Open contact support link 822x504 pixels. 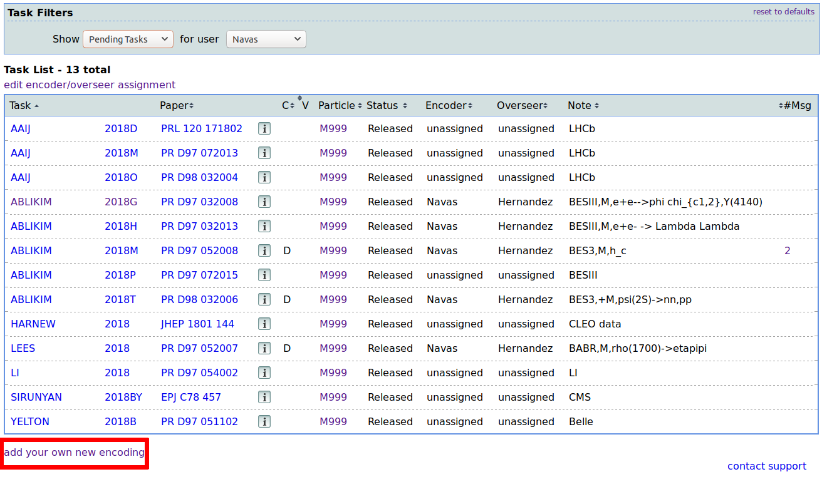coord(767,466)
